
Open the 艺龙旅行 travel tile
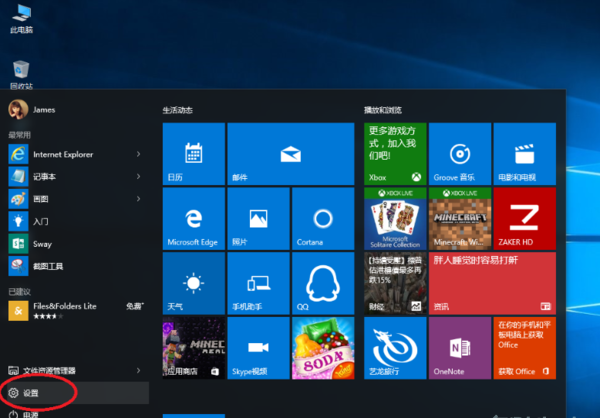click(x=395, y=348)
